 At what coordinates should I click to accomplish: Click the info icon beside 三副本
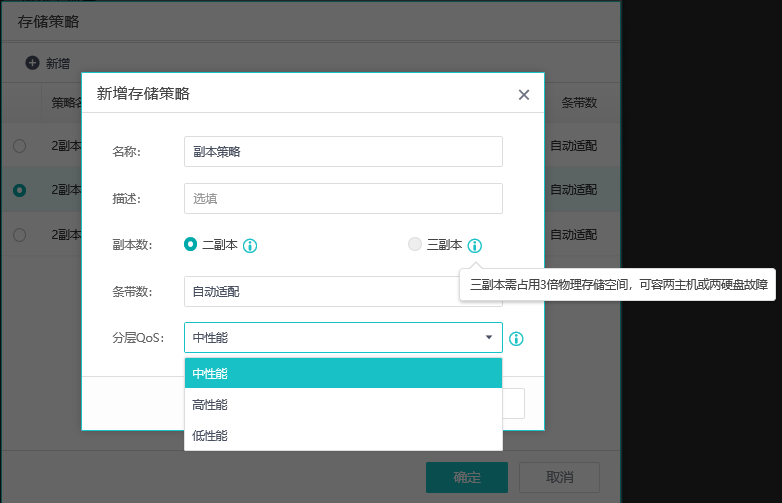475,245
